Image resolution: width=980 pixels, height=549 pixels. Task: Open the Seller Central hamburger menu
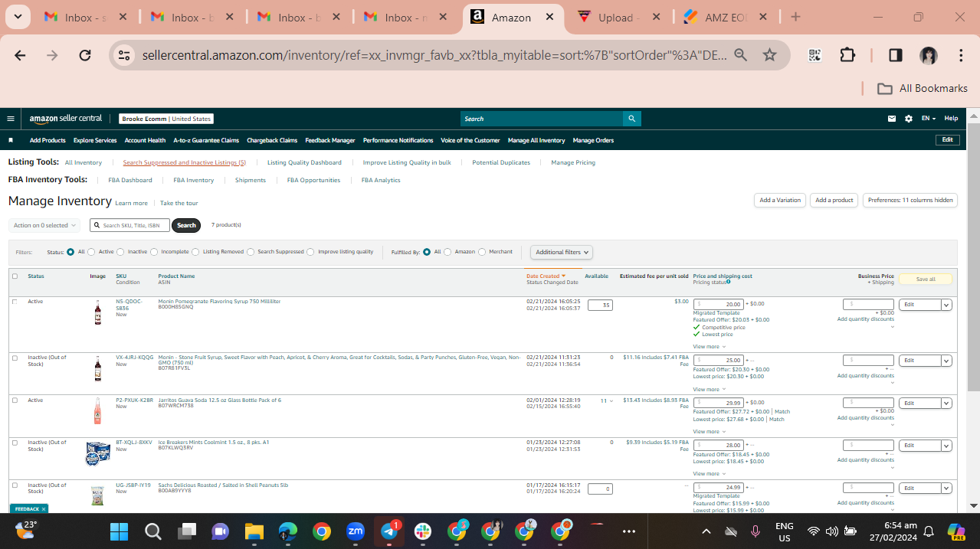pos(11,119)
